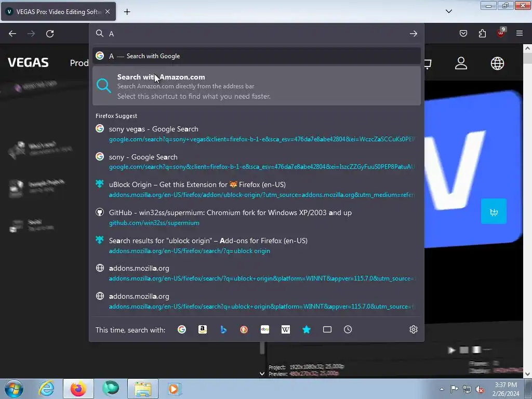
Task: Click the Go arrow in address bar
Action: [413, 34]
